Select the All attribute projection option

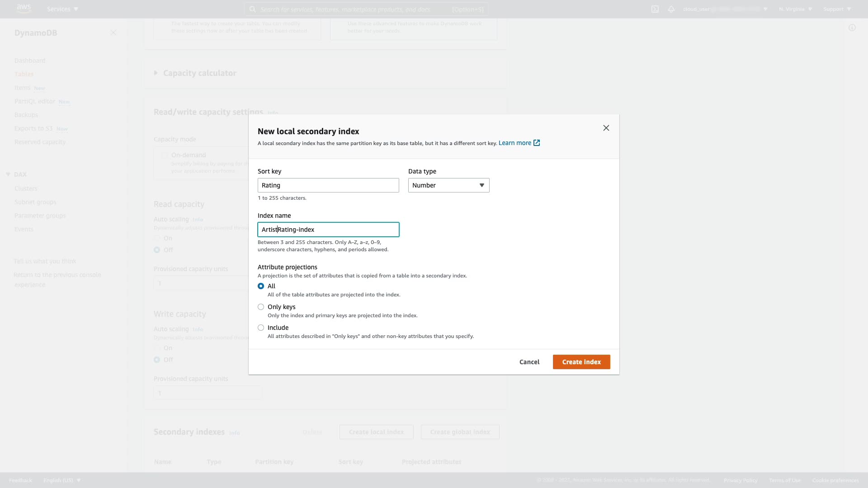tap(261, 286)
